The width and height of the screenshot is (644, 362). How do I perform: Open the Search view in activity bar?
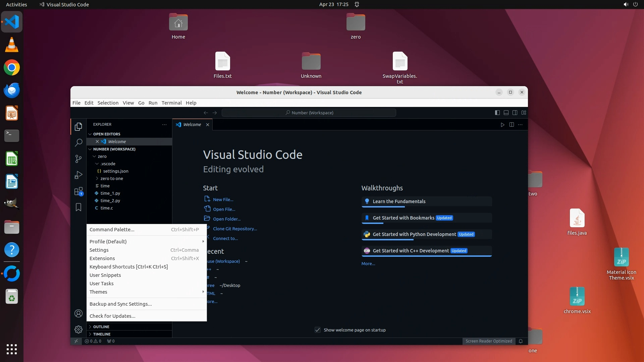coord(78,143)
